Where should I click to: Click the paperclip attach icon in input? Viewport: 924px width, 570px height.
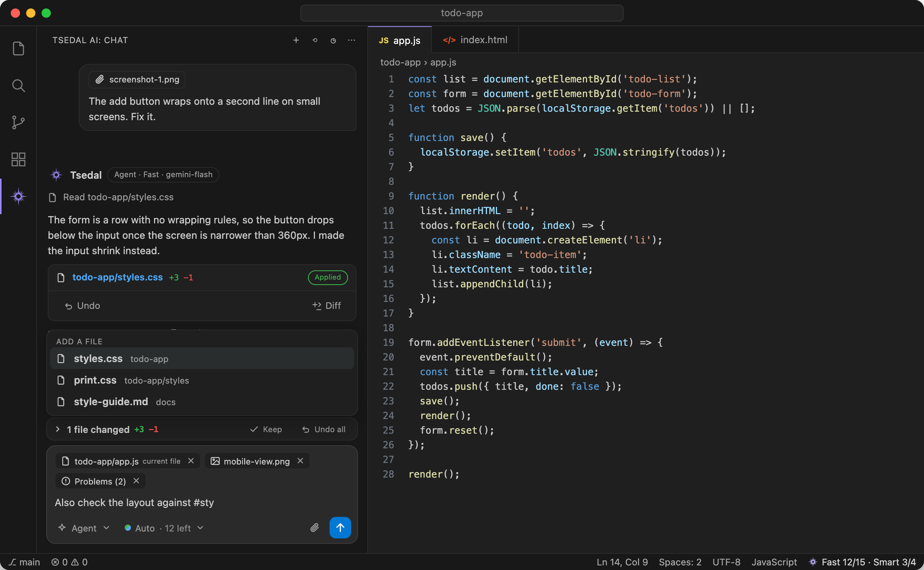point(315,528)
